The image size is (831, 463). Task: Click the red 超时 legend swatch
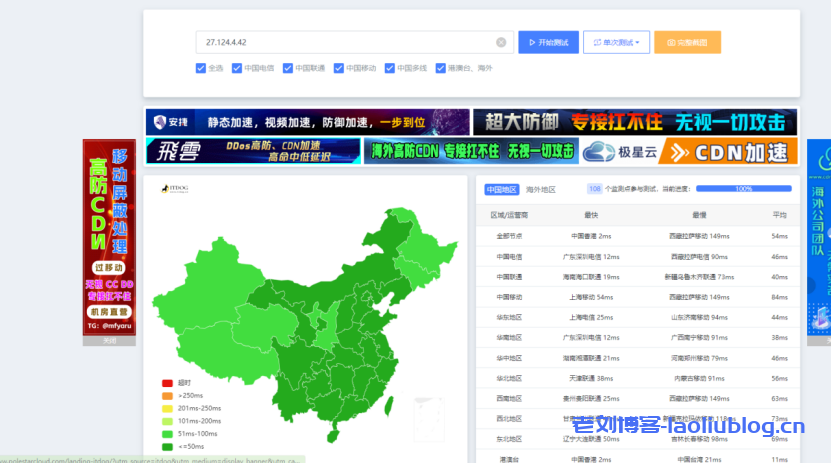167,383
